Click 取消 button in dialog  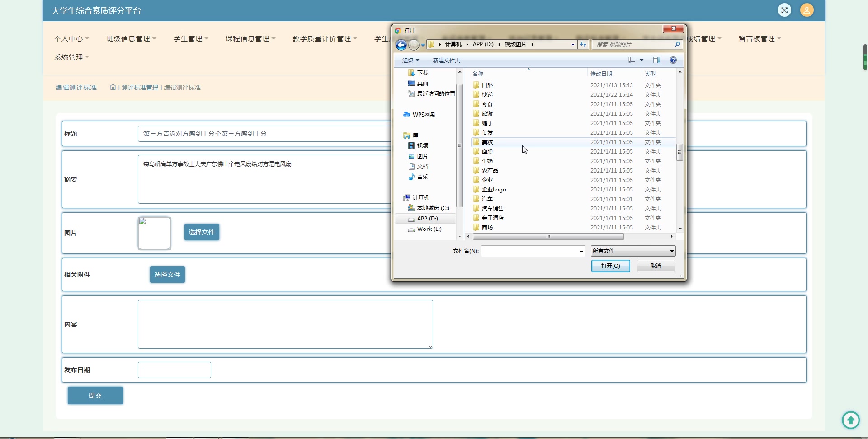pos(656,266)
